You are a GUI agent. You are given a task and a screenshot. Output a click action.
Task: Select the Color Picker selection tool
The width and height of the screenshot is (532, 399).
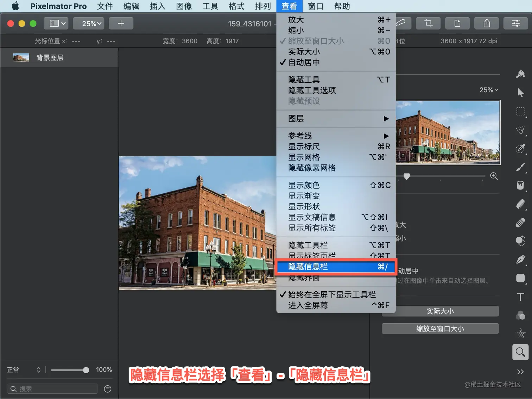tap(520, 149)
